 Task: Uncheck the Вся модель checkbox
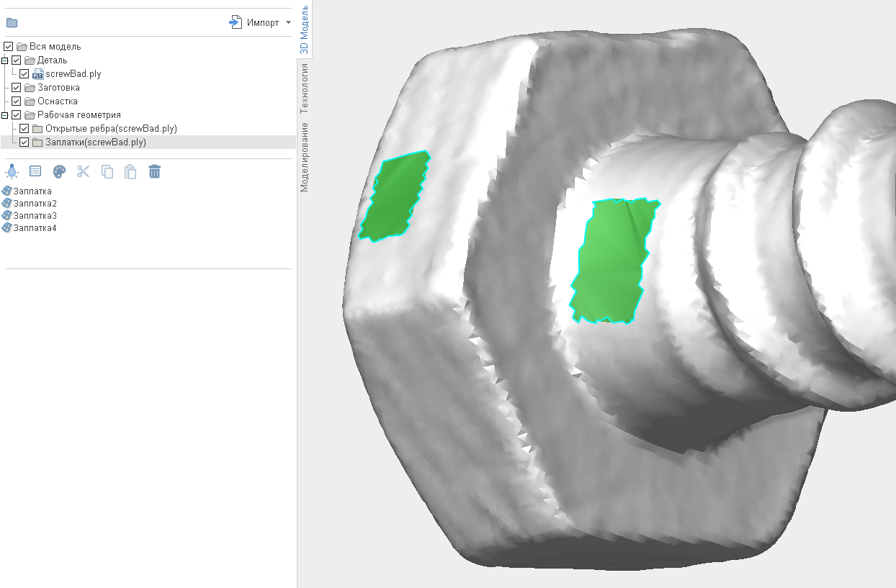pos(8,46)
